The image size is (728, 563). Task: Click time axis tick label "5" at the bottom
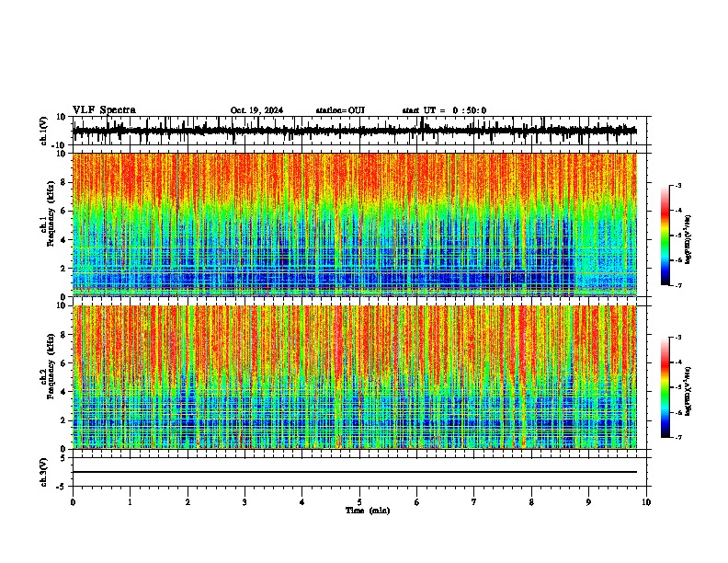359,502
